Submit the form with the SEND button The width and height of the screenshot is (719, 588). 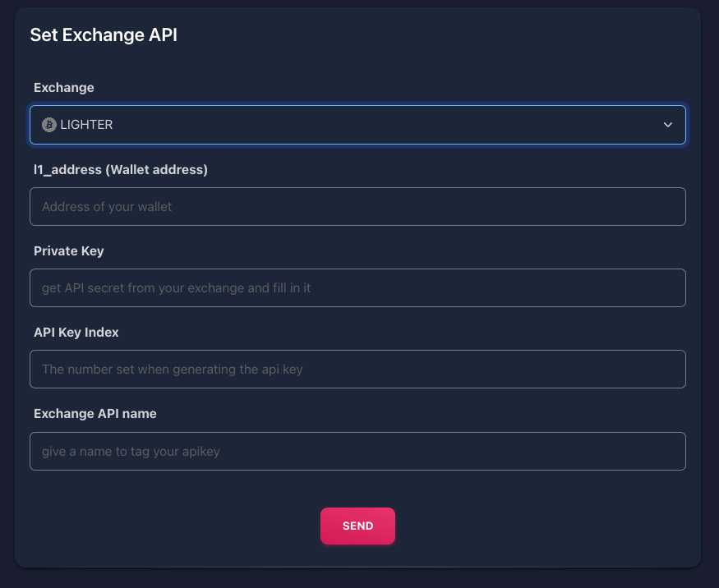coord(357,526)
